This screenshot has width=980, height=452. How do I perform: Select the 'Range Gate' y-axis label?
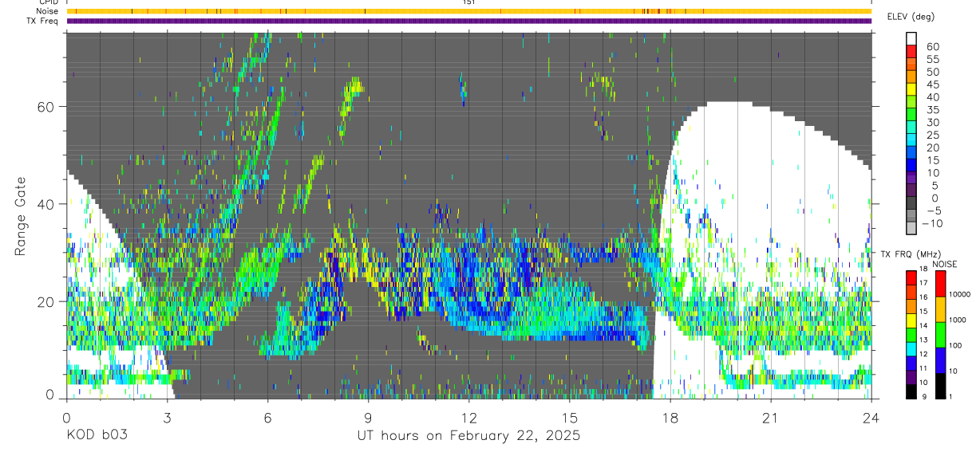click(22, 217)
